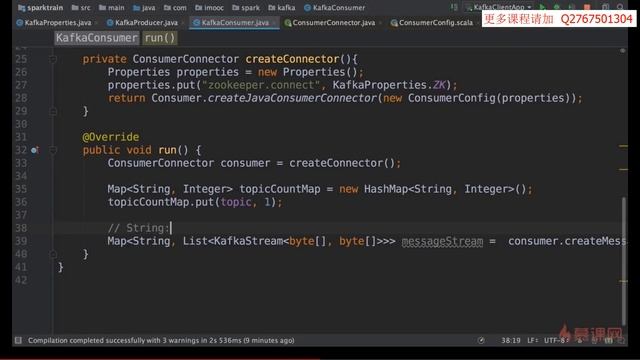Toggle tool windows icon in status bar
This screenshot has height=360, width=640.
coord(18,340)
